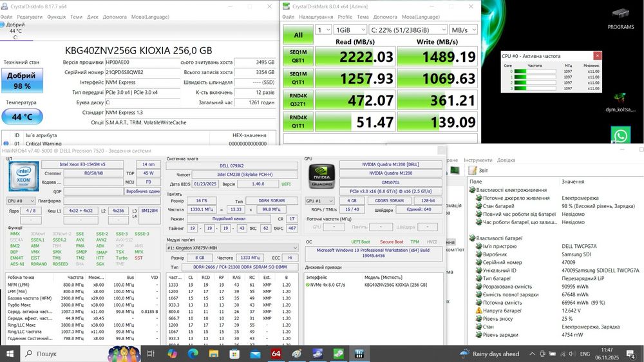
Task: Click the firmware field HP00AE00
Action: 142,62
